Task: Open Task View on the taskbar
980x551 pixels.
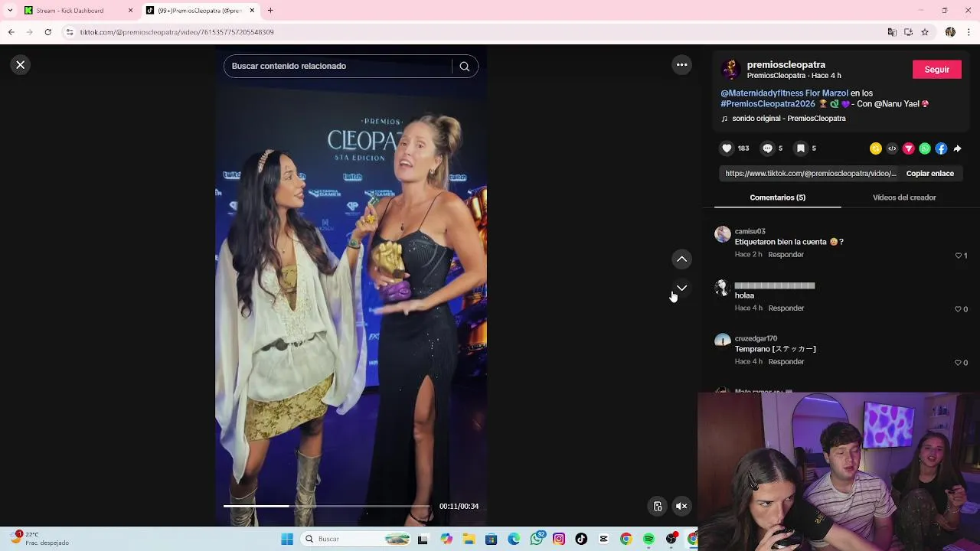Action: (423, 540)
